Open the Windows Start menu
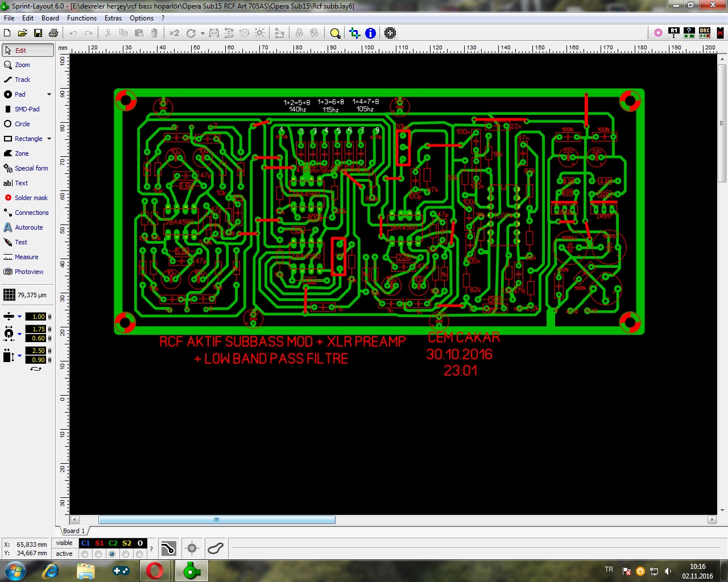This screenshot has height=582, width=728. 15,571
